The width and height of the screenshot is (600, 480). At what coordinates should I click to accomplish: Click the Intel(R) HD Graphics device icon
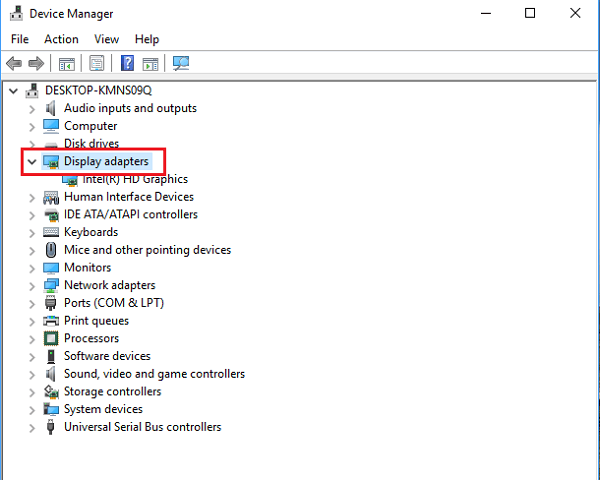click(70, 180)
